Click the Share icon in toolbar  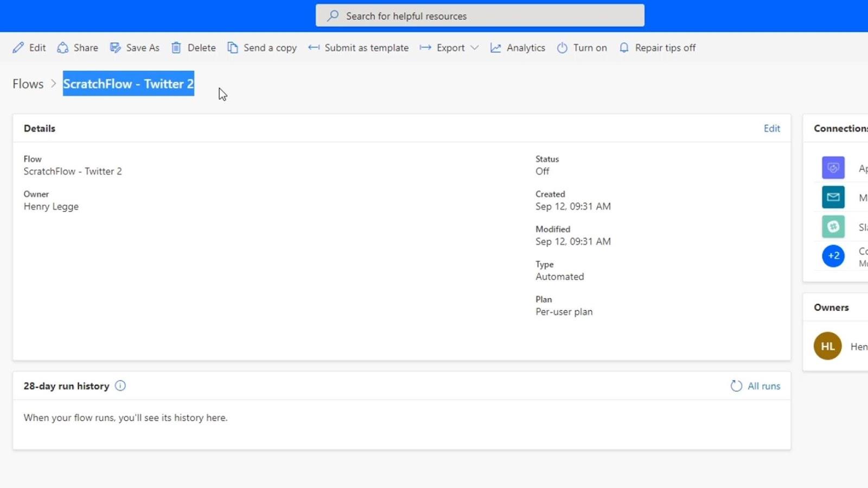click(62, 48)
